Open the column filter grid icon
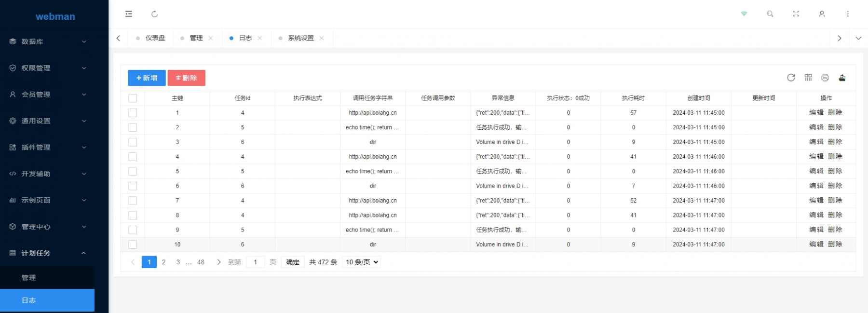868x313 pixels. 808,78
